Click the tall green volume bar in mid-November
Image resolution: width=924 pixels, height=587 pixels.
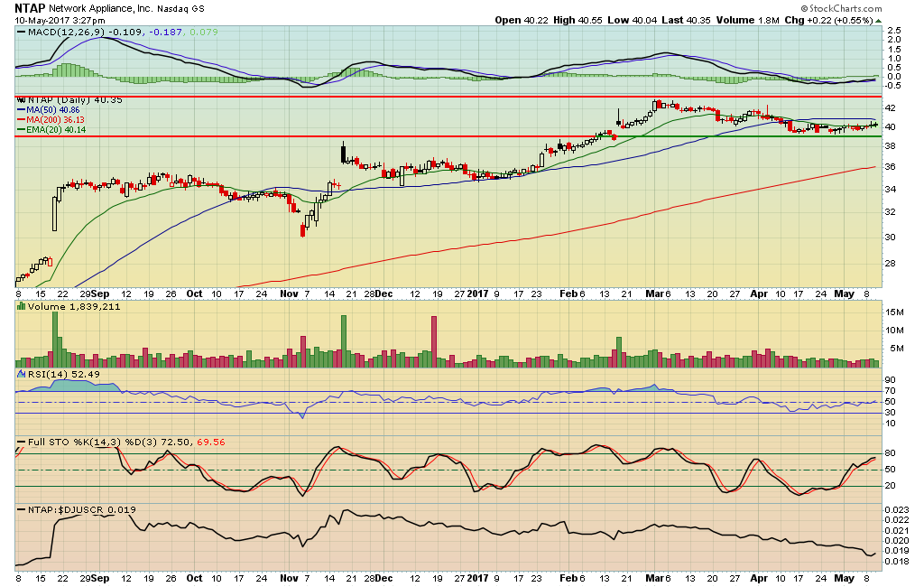344,341
